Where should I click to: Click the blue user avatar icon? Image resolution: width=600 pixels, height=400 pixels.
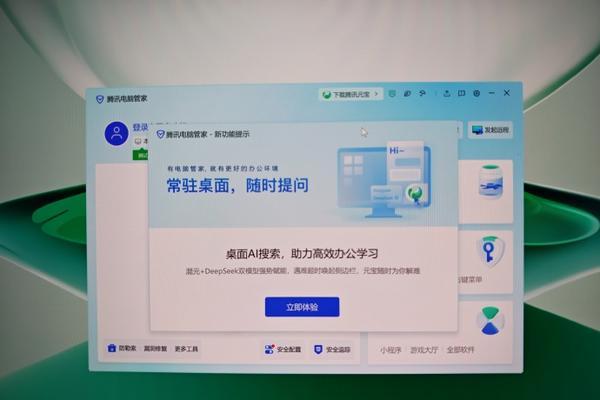116,134
